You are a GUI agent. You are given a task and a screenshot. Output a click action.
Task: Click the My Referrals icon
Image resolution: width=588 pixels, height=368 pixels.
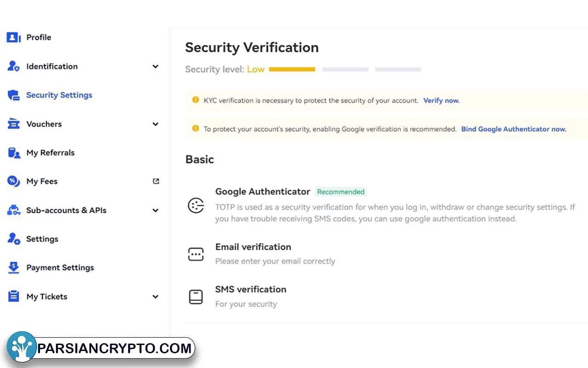[x=14, y=153]
